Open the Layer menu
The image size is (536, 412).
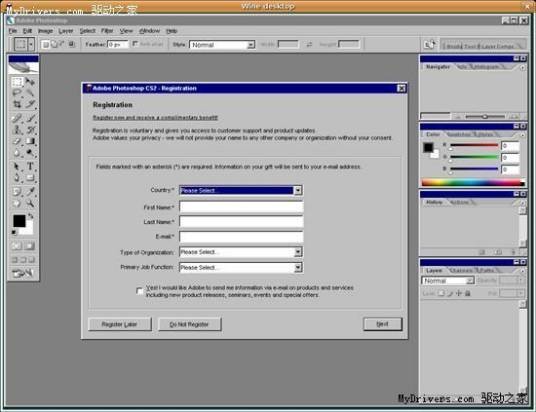click(66, 31)
